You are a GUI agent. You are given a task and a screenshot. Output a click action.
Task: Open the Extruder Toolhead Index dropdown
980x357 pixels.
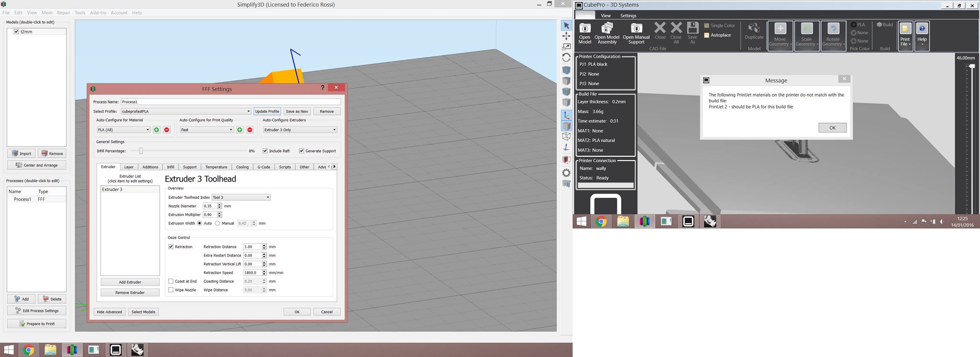point(241,197)
